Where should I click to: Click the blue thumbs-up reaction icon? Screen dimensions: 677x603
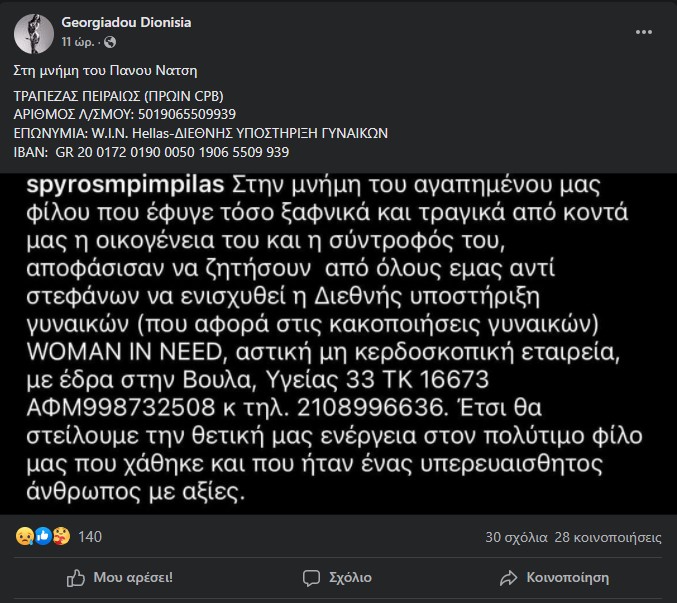[x=43, y=536]
